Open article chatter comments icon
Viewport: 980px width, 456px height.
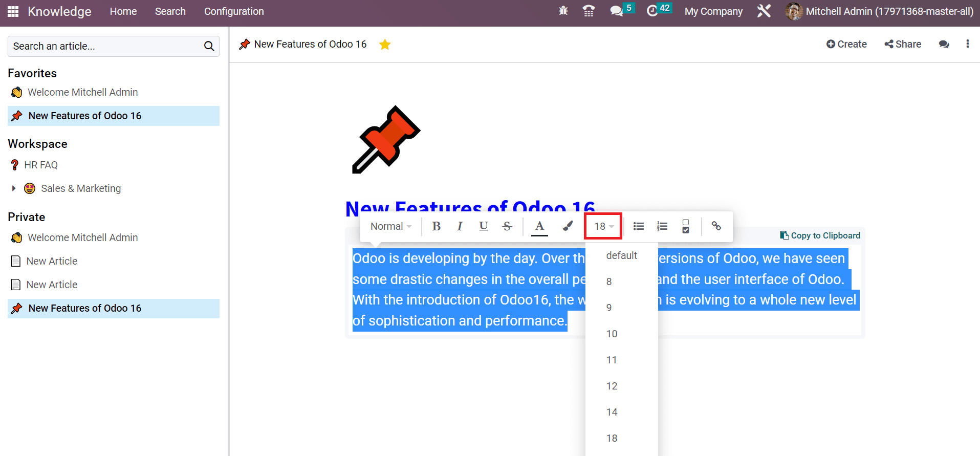point(944,45)
